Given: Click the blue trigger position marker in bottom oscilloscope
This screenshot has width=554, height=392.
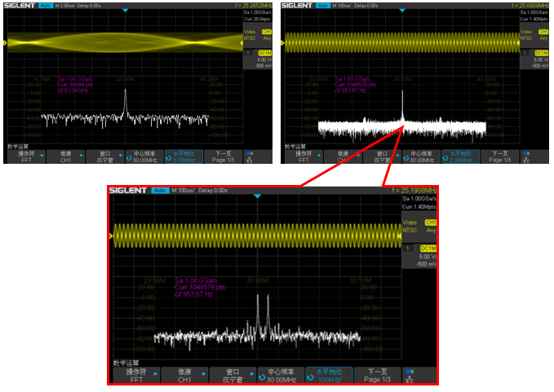Looking at the screenshot, I should 257,197.
